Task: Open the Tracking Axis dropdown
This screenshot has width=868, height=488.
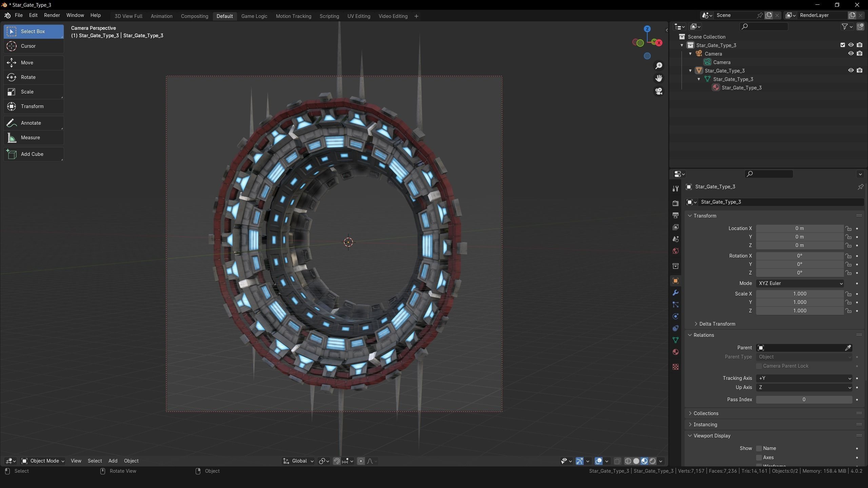Action: pos(804,378)
